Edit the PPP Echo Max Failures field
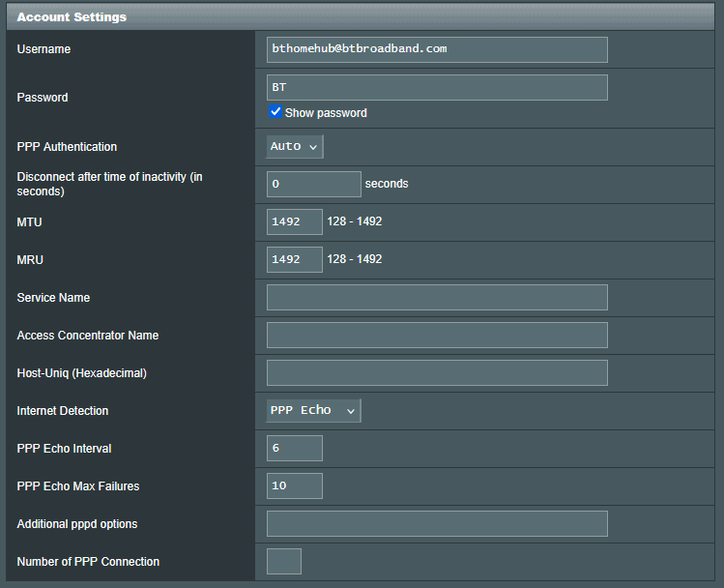724x588 pixels. (294, 485)
